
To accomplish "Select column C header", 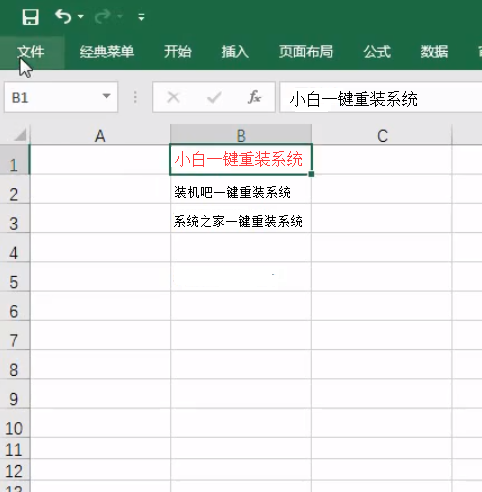I will tap(382, 135).
